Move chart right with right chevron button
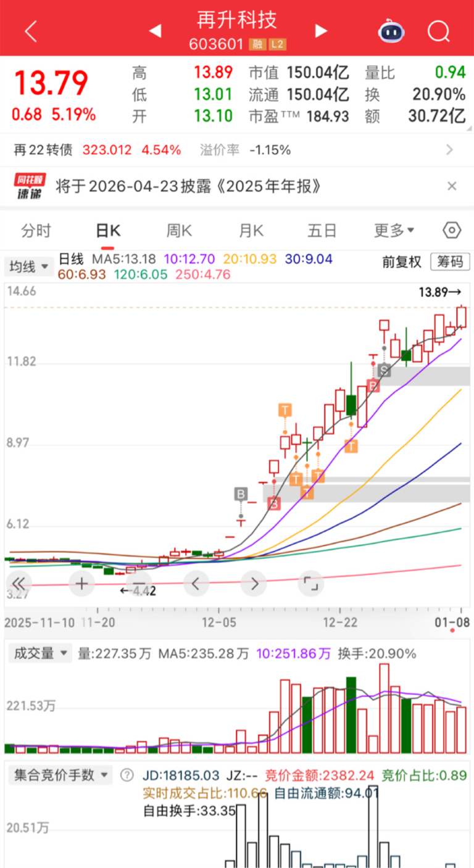Viewport: 474px width, 868px height. point(254,583)
